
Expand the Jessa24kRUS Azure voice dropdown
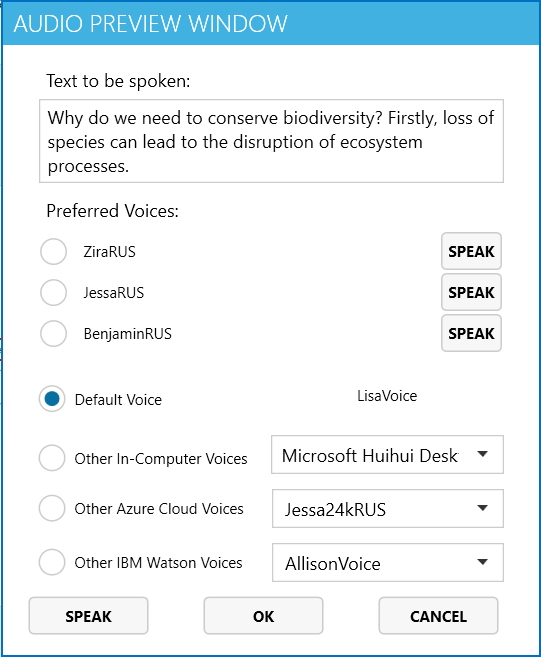[388, 508]
